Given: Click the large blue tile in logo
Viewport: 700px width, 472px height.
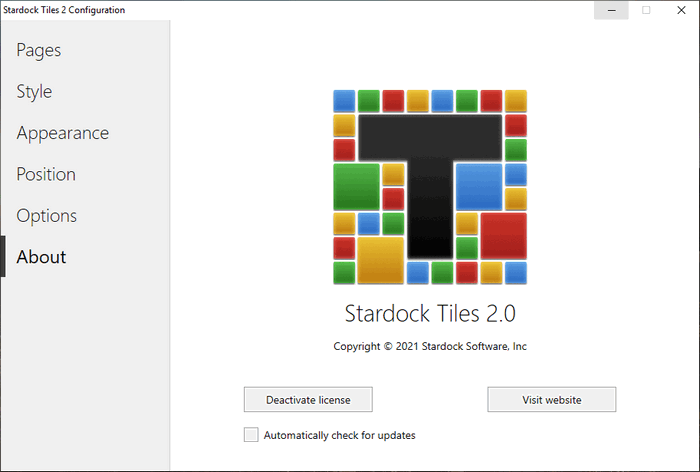Looking at the screenshot, I should click(478, 187).
